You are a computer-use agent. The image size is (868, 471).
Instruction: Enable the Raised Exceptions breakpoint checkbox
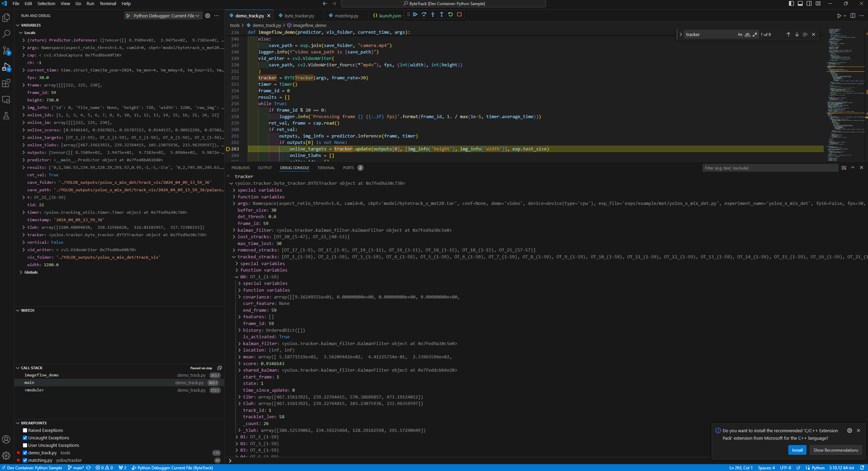25,431
